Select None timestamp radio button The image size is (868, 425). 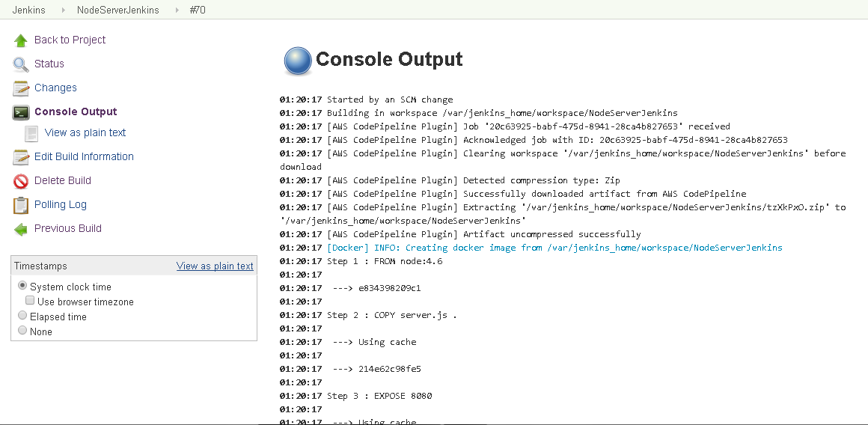click(22, 331)
